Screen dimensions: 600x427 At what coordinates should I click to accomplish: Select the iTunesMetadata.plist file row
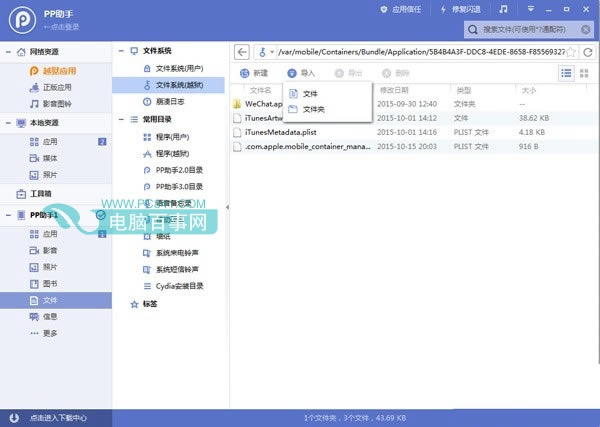point(415,132)
